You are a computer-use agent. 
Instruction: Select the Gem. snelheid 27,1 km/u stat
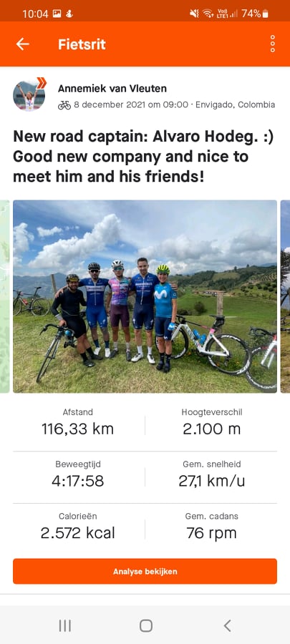tap(211, 474)
